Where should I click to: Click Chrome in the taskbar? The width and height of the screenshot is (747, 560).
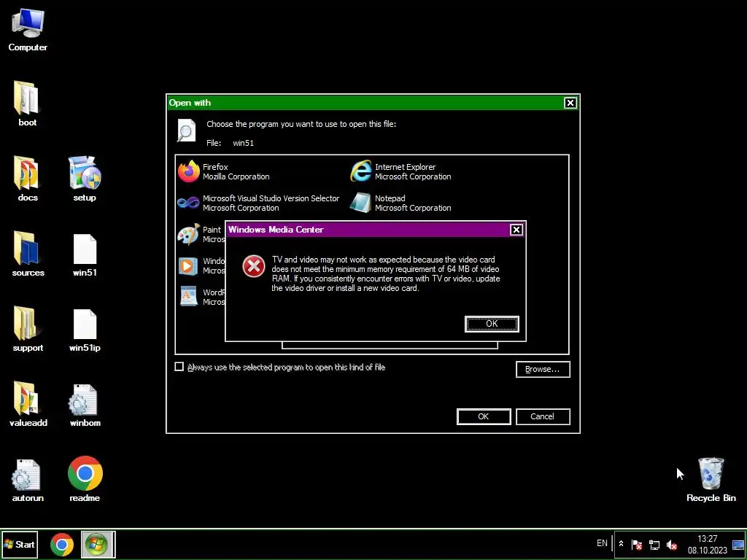pyautogui.click(x=62, y=544)
